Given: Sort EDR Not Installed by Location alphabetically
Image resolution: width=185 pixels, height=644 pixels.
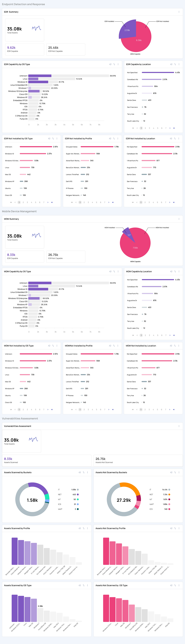Looking at the screenshot, I should [171, 138].
